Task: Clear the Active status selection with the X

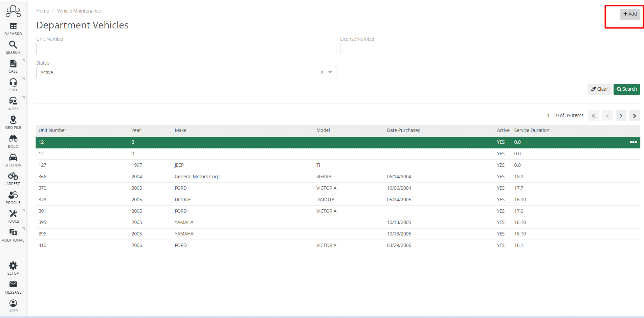Action: click(322, 72)
